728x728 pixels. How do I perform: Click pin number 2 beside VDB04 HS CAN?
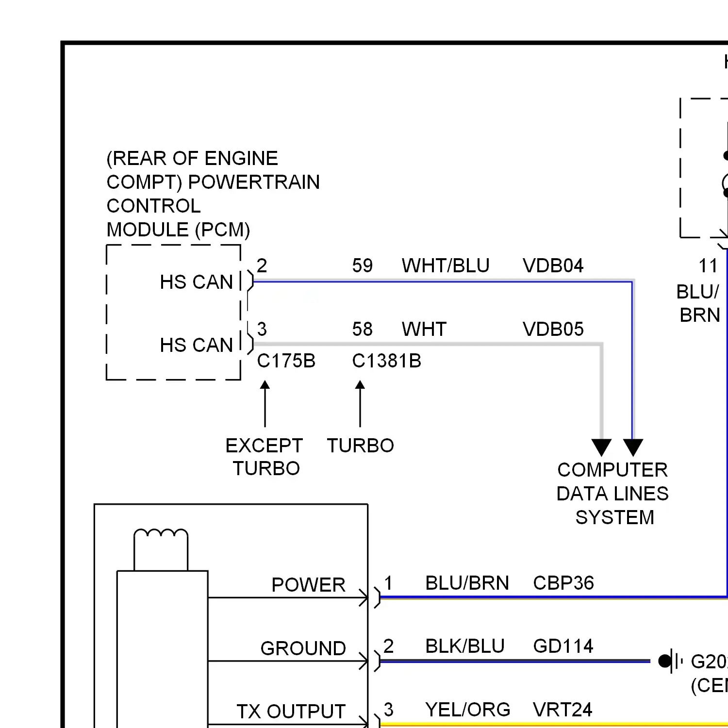(x=262, y=265)
